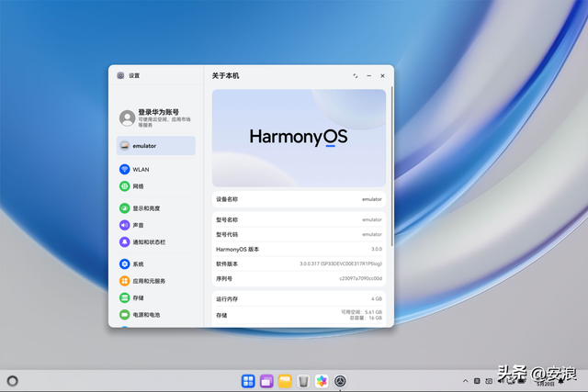Click the 存储 row in 关于本机

299,315
